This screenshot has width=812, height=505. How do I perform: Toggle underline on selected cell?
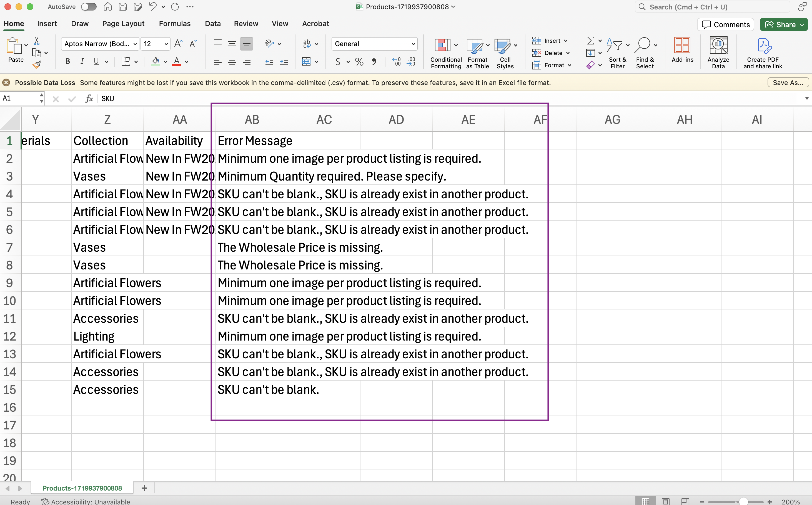click(96, 61)
